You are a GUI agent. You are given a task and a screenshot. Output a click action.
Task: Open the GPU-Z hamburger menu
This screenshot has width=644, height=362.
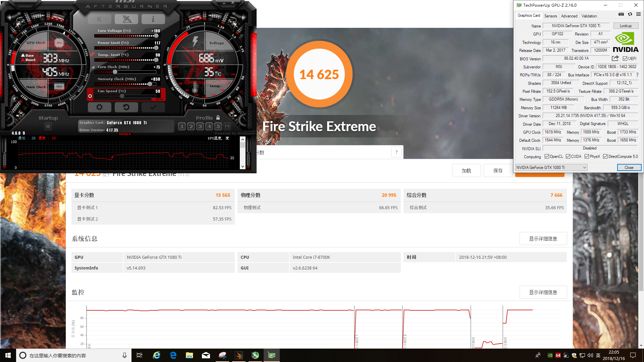point(638,14)
